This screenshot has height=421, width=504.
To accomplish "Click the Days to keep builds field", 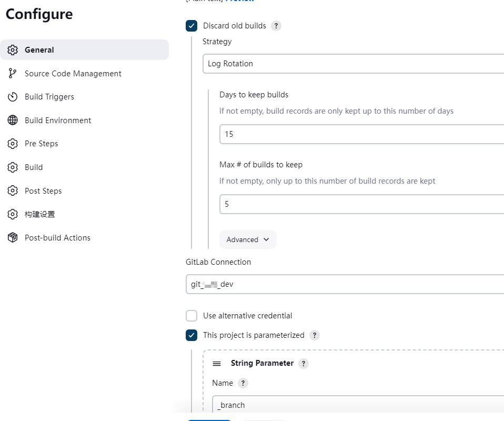I will [361, 134].
